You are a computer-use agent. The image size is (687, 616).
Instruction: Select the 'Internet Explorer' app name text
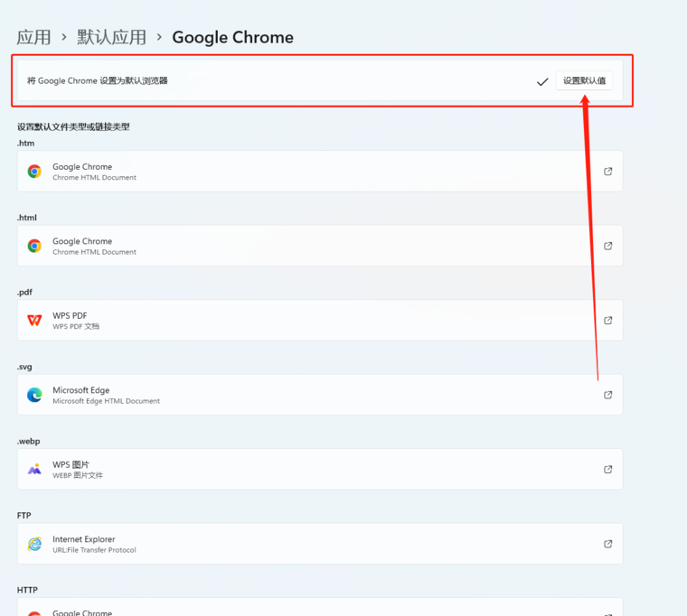pos(84,539)
